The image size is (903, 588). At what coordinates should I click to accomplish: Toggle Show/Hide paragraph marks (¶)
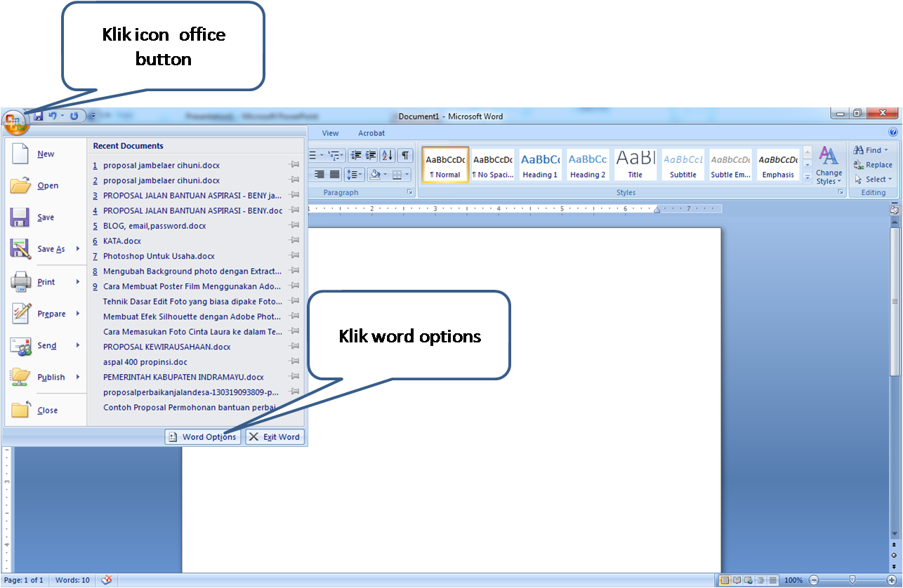pos(405,155)
